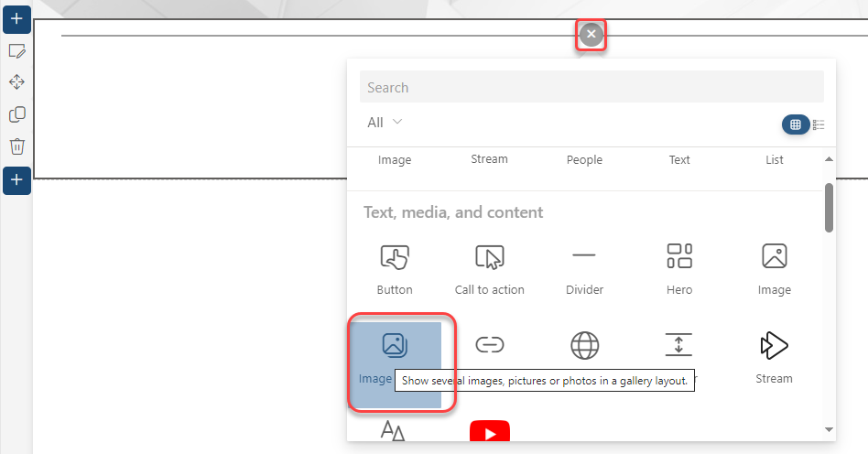The height and width of the screenshot is (454, 868).
Task: Click the scroll up arrow in web part list
Action: pos(829,159)
